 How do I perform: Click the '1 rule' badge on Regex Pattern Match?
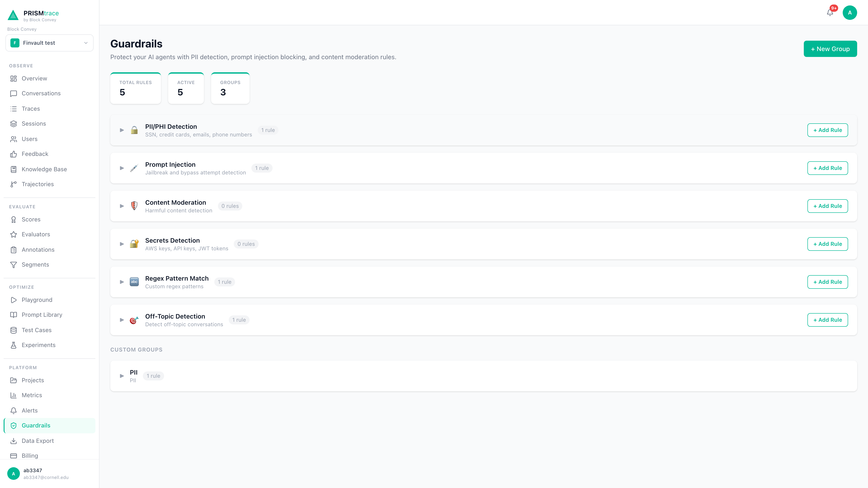tap(224, 282)
